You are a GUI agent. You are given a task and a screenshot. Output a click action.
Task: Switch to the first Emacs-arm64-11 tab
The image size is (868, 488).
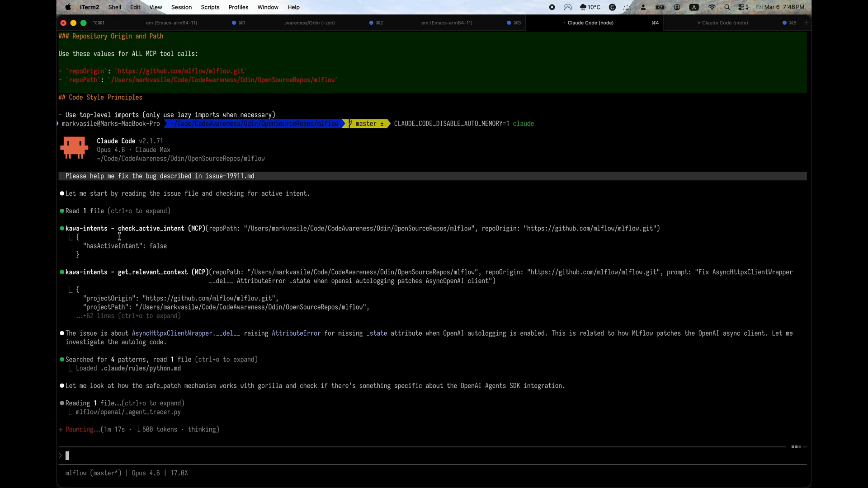coord(171,23)
